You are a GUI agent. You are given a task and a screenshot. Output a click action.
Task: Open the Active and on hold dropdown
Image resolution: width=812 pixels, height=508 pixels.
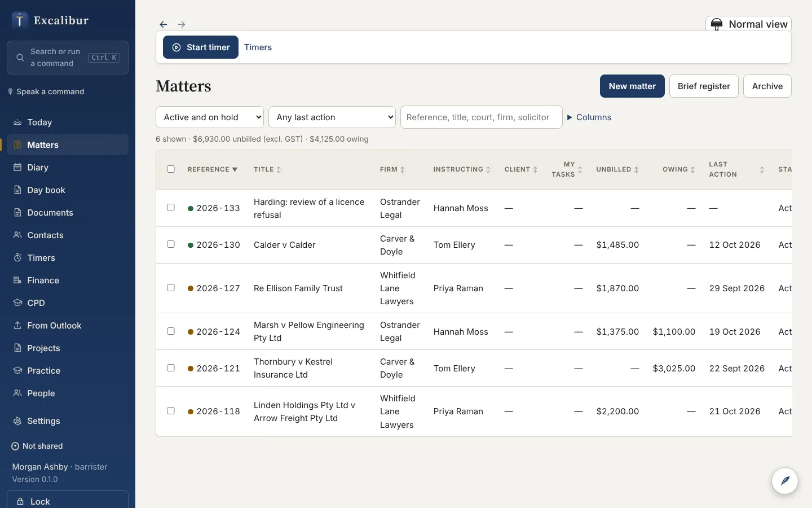click(x=210, y=117)
